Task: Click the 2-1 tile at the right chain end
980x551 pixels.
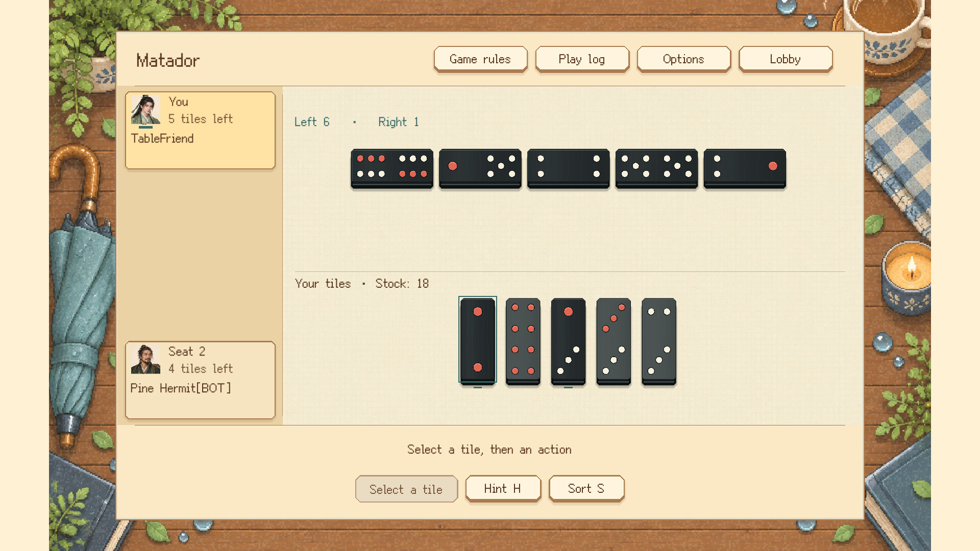Action: click(745, 169)
